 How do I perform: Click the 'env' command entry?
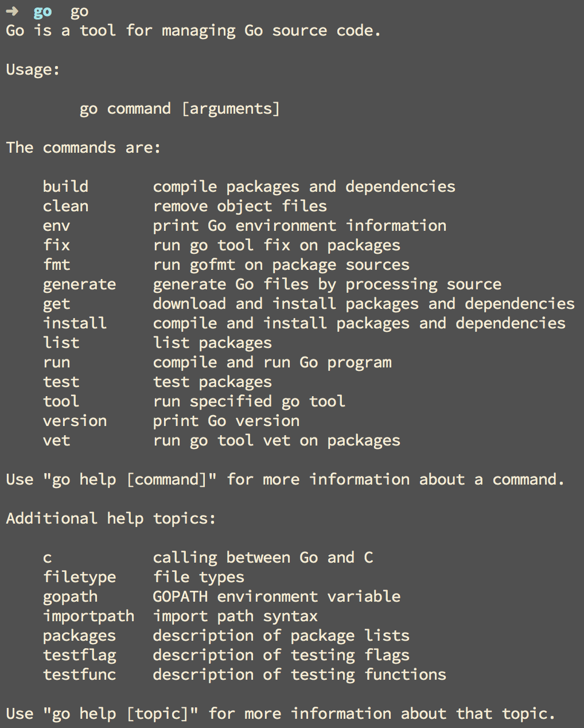pyautogui.click(x=56, y=226)
